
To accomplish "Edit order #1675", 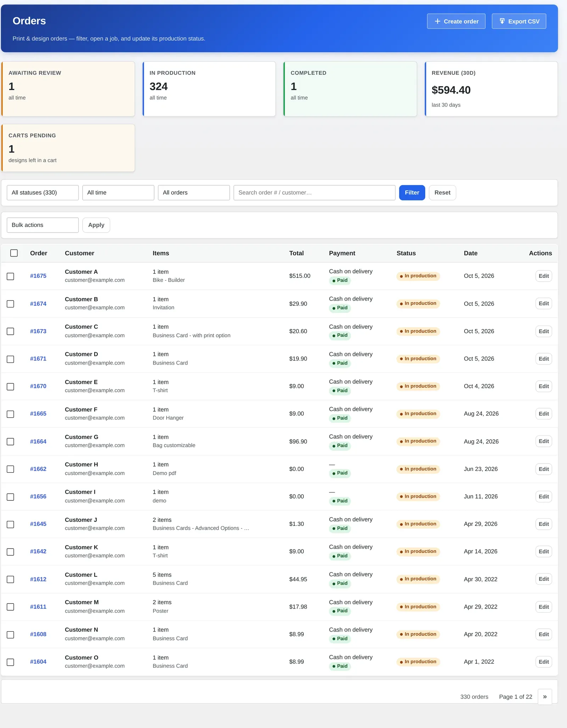I will 544,276.
